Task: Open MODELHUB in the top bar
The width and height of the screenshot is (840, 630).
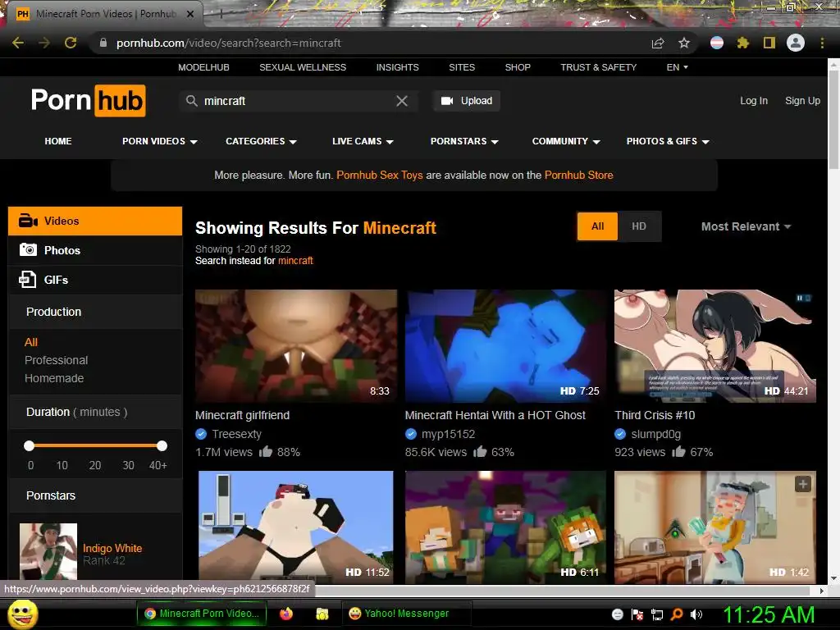Action: pos(203,67)
